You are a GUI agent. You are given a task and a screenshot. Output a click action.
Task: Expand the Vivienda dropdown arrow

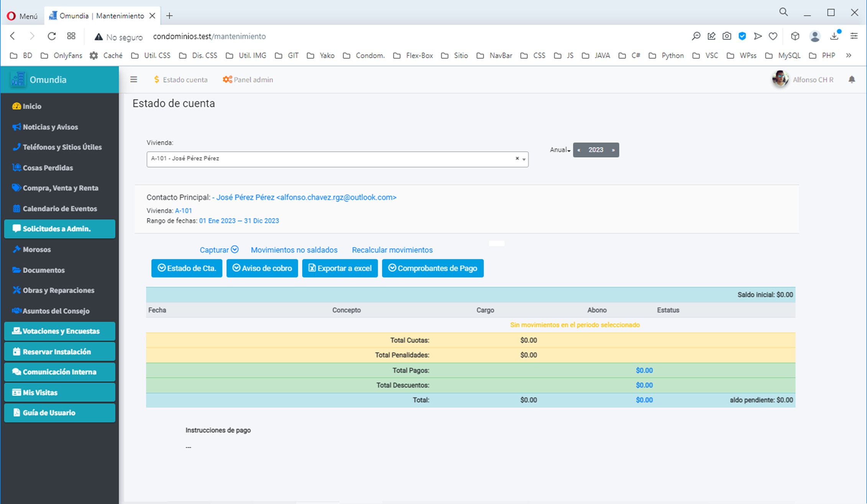click(x=524, y=159)
